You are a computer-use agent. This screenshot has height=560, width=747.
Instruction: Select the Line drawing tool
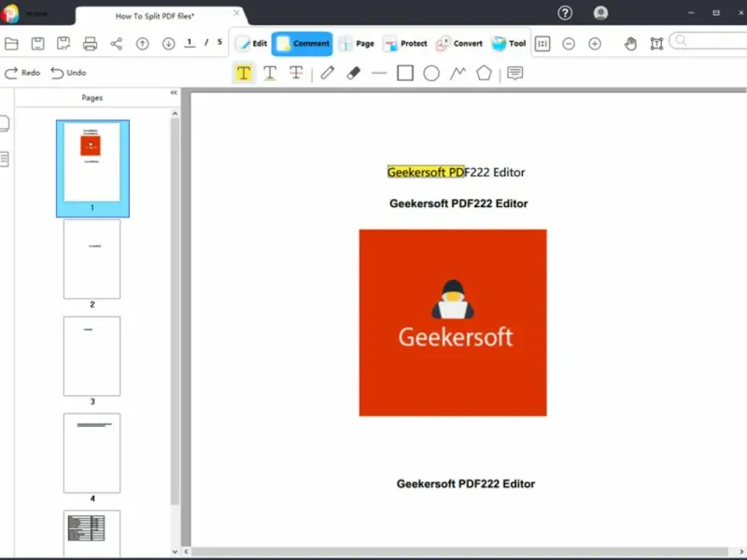point(379,74)
